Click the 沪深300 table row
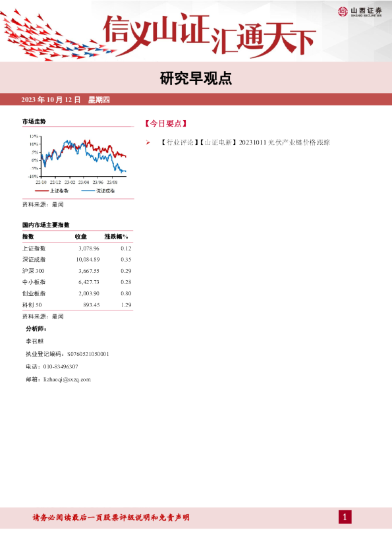The width and height of the screenshot is (392, 555). [x=77, y=271]
